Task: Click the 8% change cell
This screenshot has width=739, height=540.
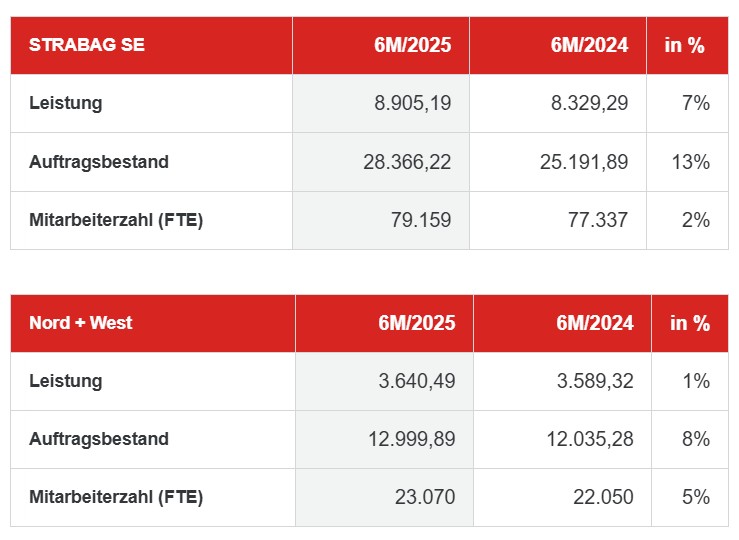Action: click(x=697, y=439)
